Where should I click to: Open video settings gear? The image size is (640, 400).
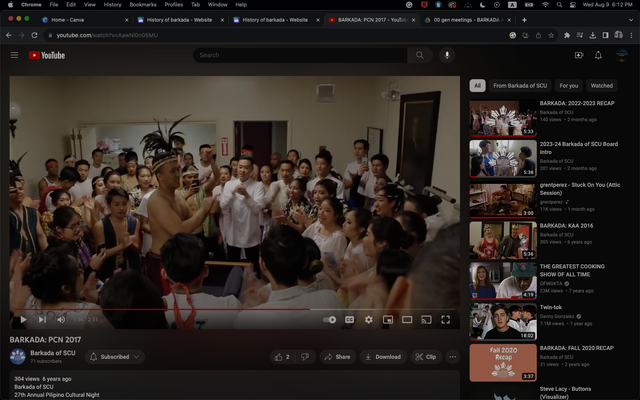(368, 320)
